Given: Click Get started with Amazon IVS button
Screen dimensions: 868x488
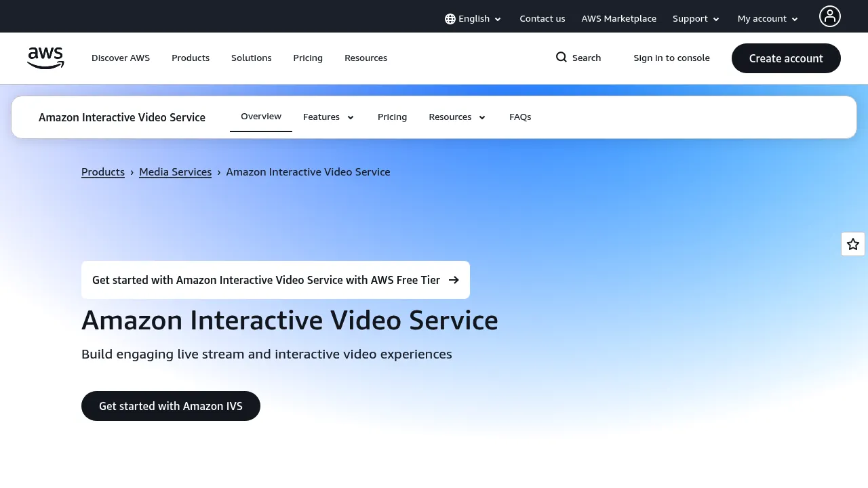Looking at the screenshot, I should pyautogui.click(x=171, y=406).
